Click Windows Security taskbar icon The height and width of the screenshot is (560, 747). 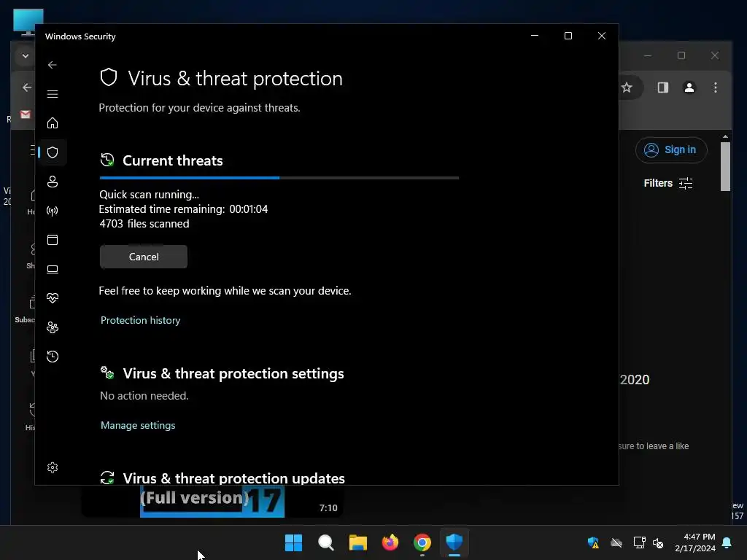(x=454, y=542)
